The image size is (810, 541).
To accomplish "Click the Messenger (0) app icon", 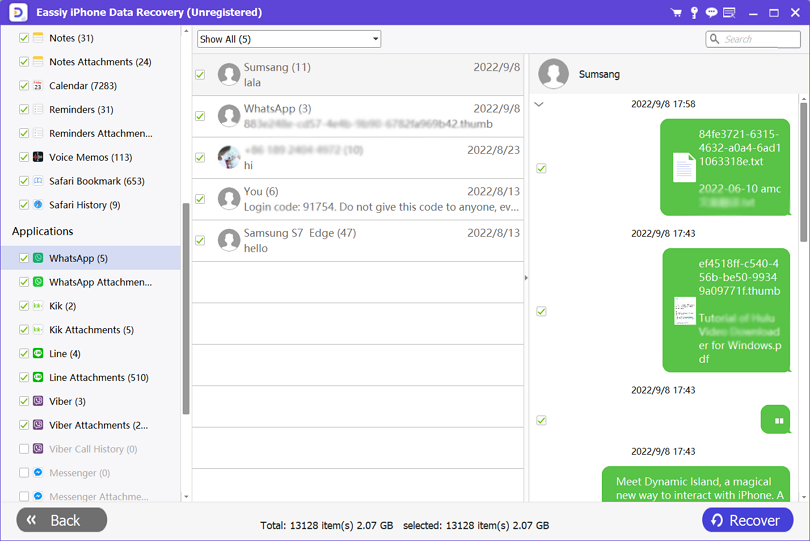I will point(38,472).
